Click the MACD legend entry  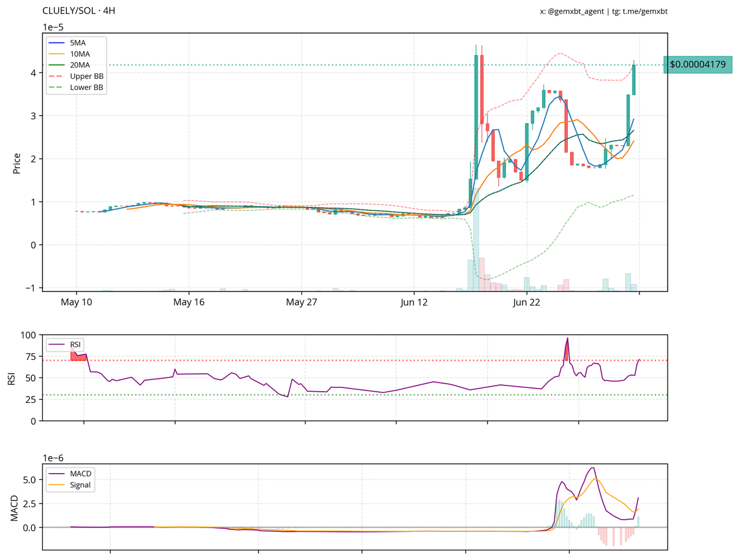pos(70,474)
